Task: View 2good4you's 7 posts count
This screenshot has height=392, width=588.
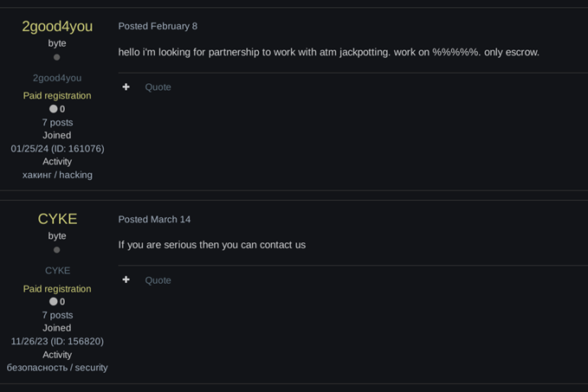Action: (x=57, y=123)
